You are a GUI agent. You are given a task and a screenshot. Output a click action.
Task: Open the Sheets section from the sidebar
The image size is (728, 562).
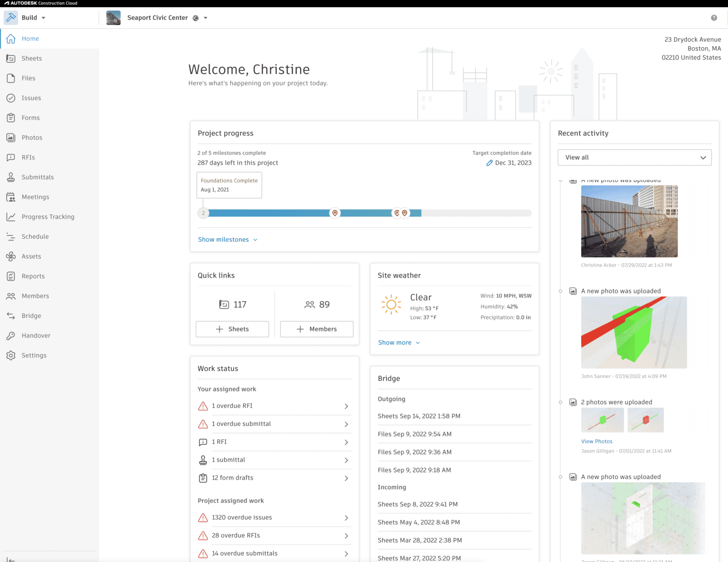tap(31, 58)
